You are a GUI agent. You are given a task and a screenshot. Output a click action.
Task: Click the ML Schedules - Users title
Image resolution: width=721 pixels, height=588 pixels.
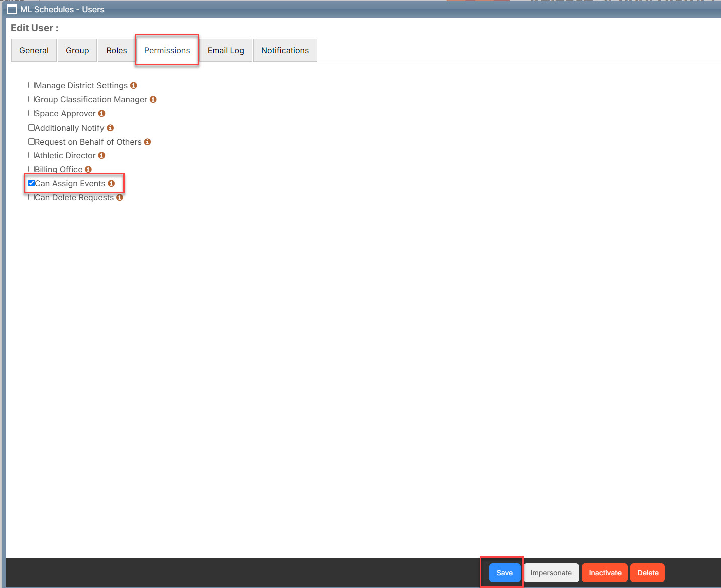click(x=62, y=10)
